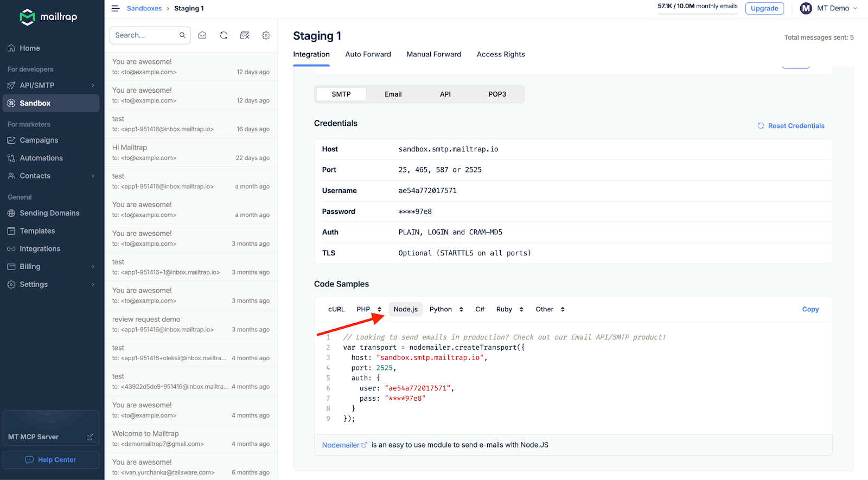This screenshot has height=480, width=868.
Task: Switch to the Access Rights tab
Action: (x=501, y=54)
